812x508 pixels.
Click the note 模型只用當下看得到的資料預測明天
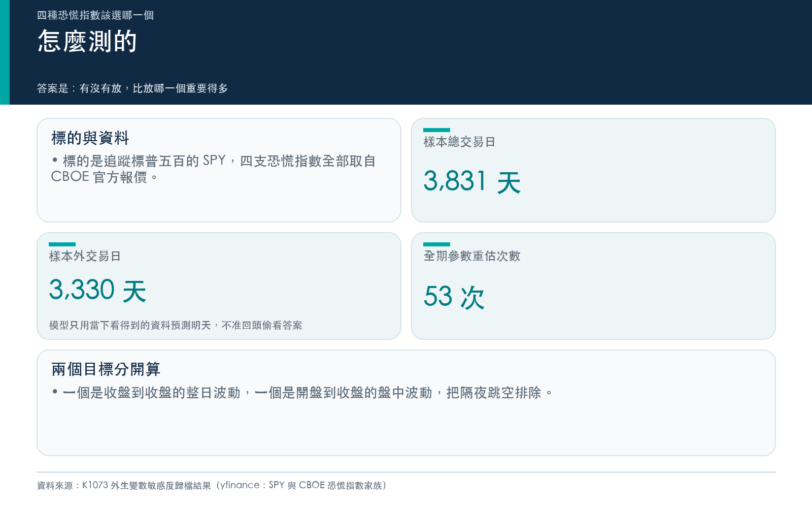point(176,325)
